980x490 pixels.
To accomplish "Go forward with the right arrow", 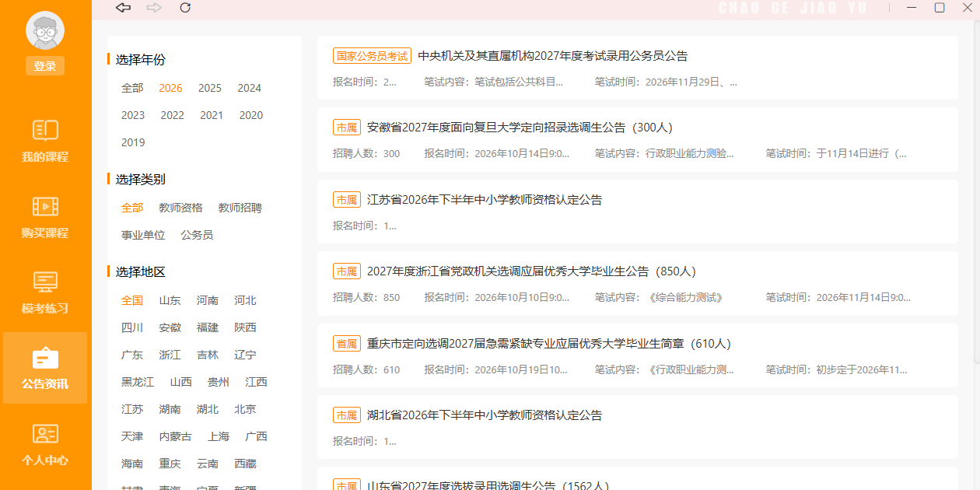I will click(x=154, y=8).
